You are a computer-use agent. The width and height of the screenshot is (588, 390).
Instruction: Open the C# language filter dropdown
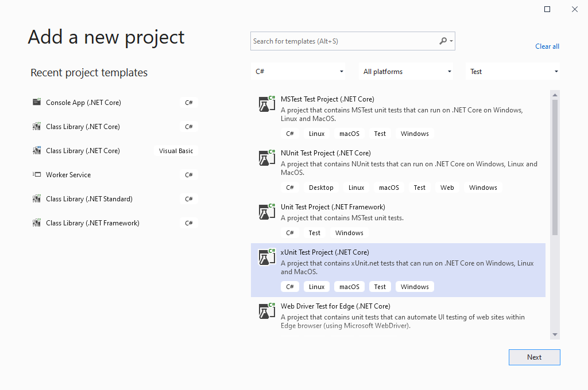tap(298, 71)
